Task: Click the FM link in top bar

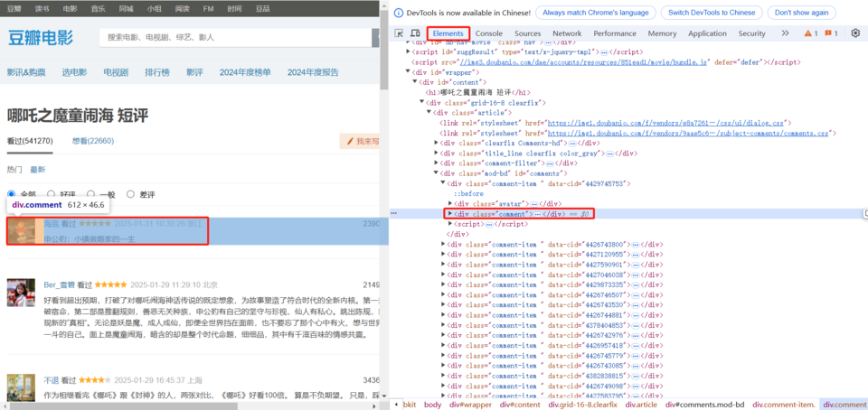Action: coord(209,9)
